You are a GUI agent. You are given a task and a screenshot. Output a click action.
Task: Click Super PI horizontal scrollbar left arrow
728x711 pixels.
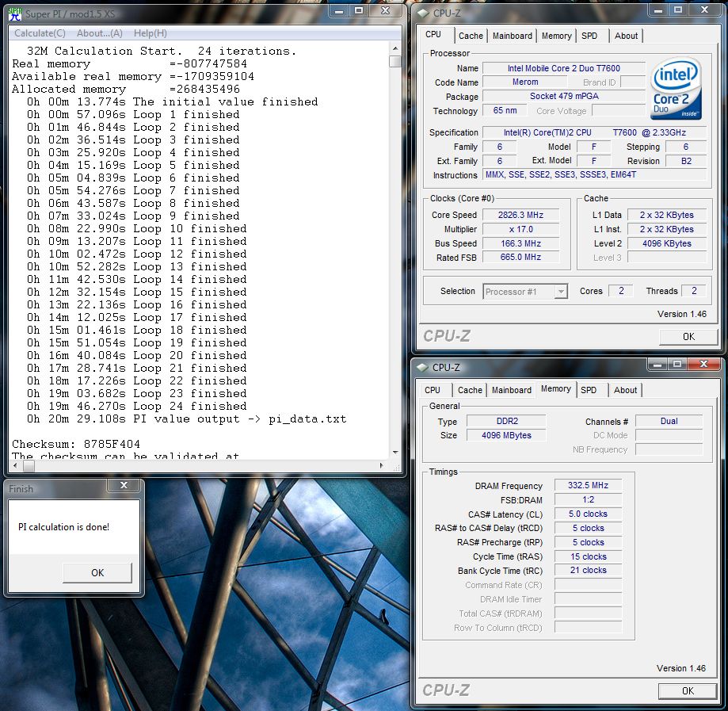(15, 465)
